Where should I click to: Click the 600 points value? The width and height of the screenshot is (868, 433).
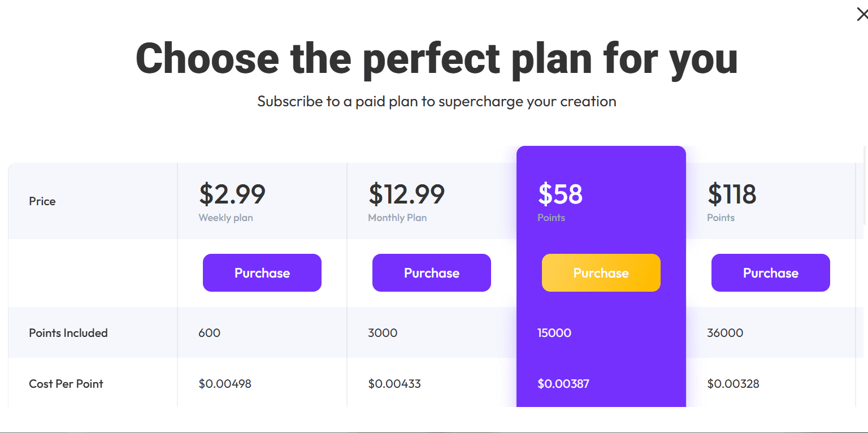click(x=209, y=333)
